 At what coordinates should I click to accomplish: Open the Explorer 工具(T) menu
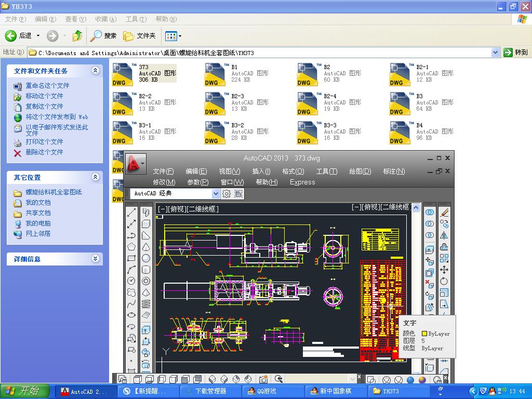[x=136, y=19]
